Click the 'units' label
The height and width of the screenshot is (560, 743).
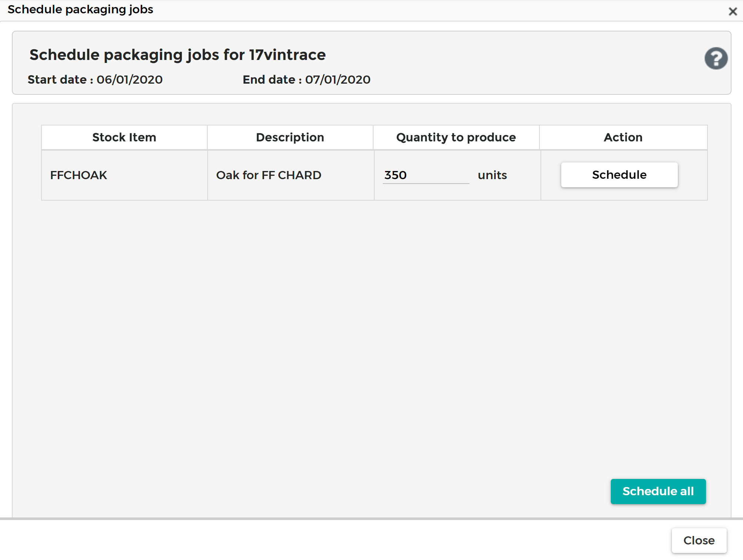[x=492, y=175]
